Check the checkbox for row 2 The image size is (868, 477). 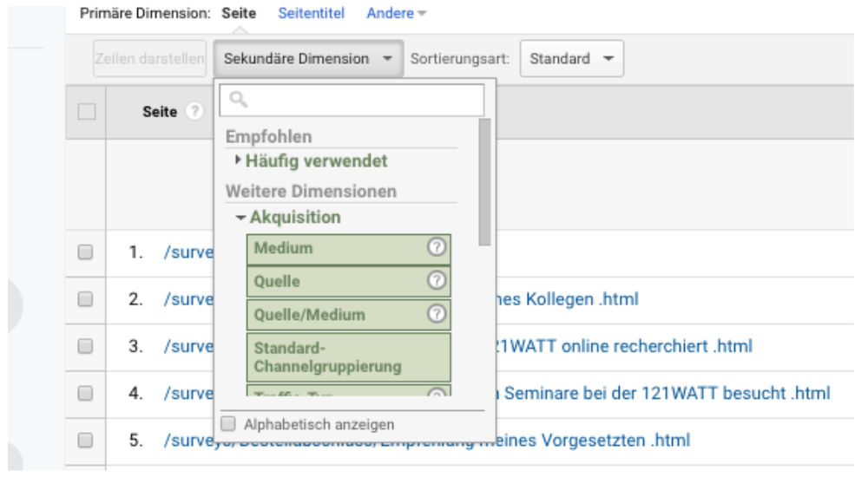pos(85,300)
